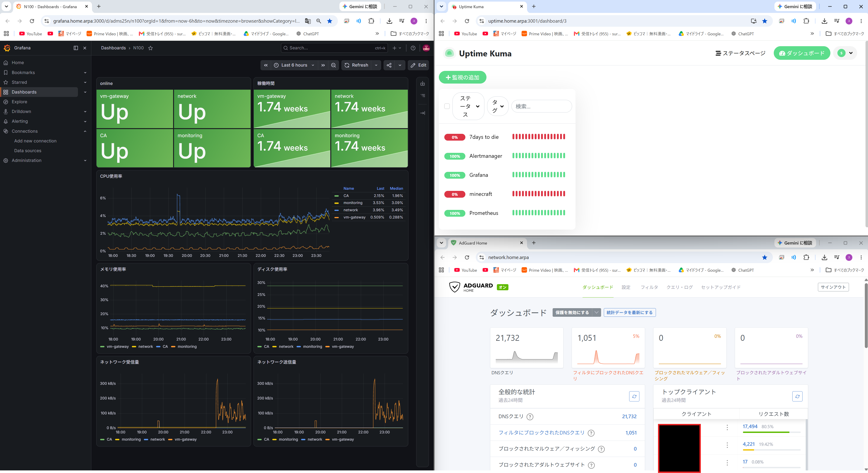Shift time range forward in Grafana
Image resolution: width=868 pixels, height=473 pixels.
click(x=323, y=65)
